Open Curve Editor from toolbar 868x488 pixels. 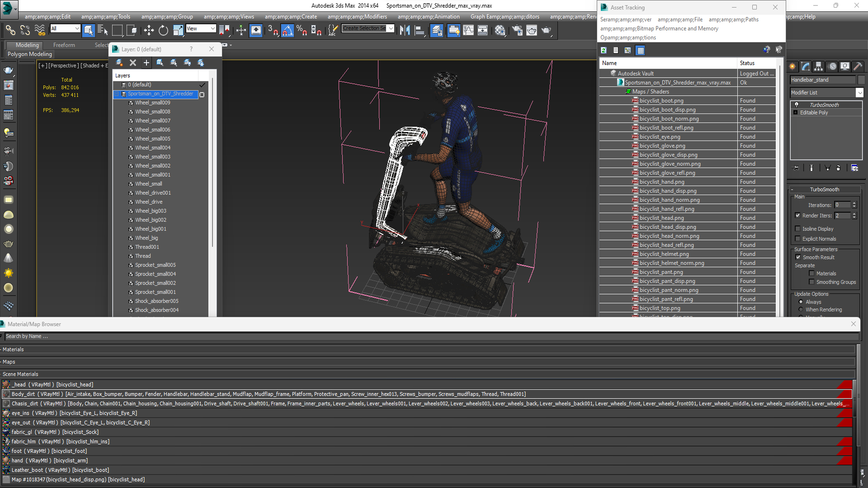[x=468, y=30]
